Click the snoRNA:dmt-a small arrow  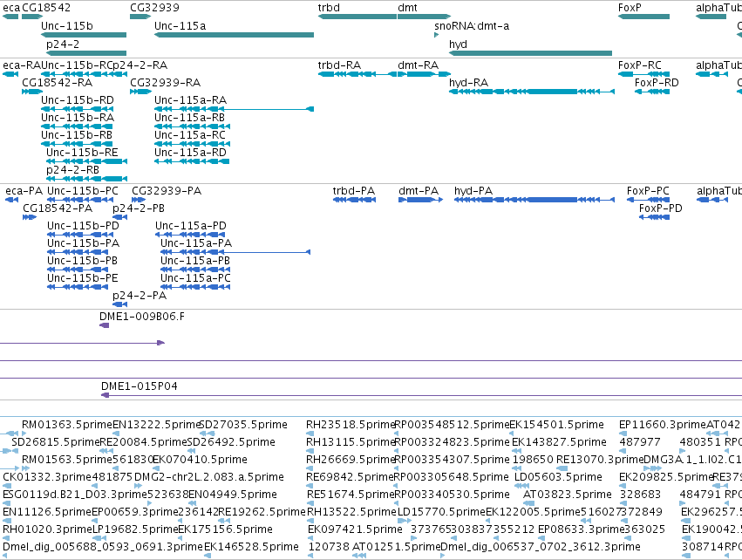[x=436, y=35]
